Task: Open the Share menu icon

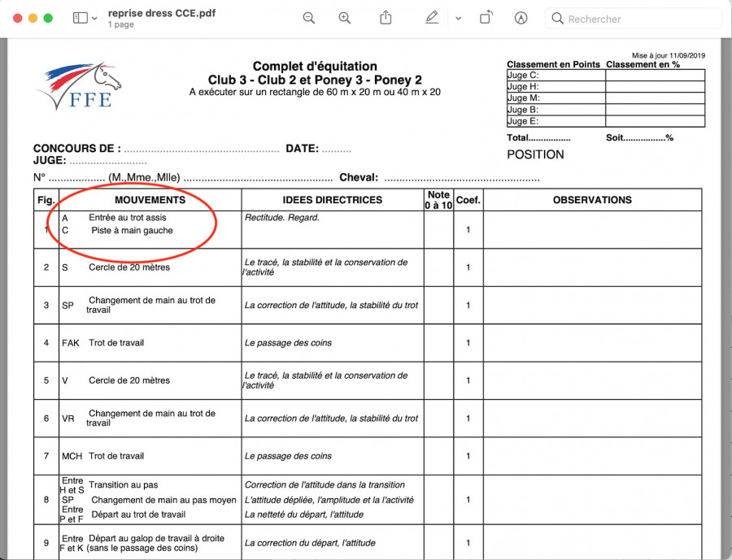Action: coord(386,18)
